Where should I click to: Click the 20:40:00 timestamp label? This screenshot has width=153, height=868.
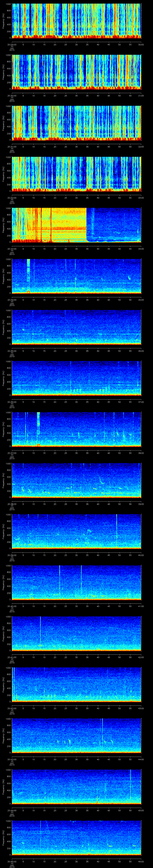pos(12,606)
